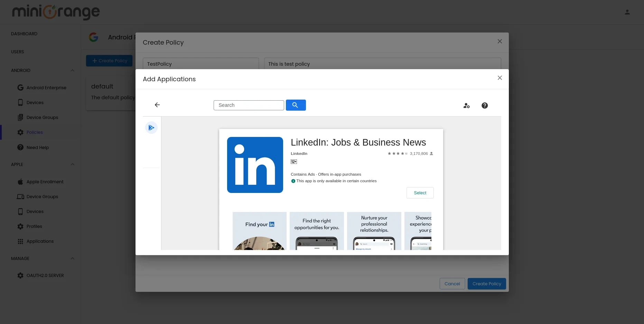Viewport: 644px width, 324px height.
Task: Click the Google Play store icon
Action: (x=151, y=128)
